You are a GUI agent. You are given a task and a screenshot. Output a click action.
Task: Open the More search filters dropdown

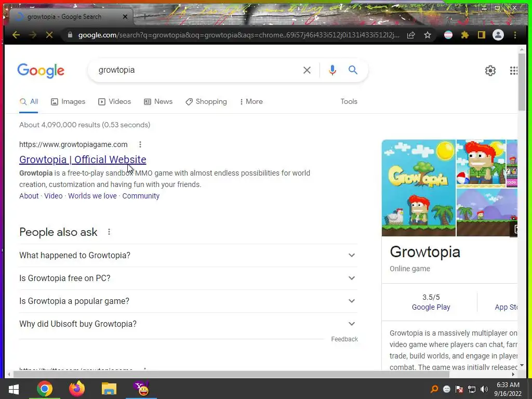(x=251, y=101)
